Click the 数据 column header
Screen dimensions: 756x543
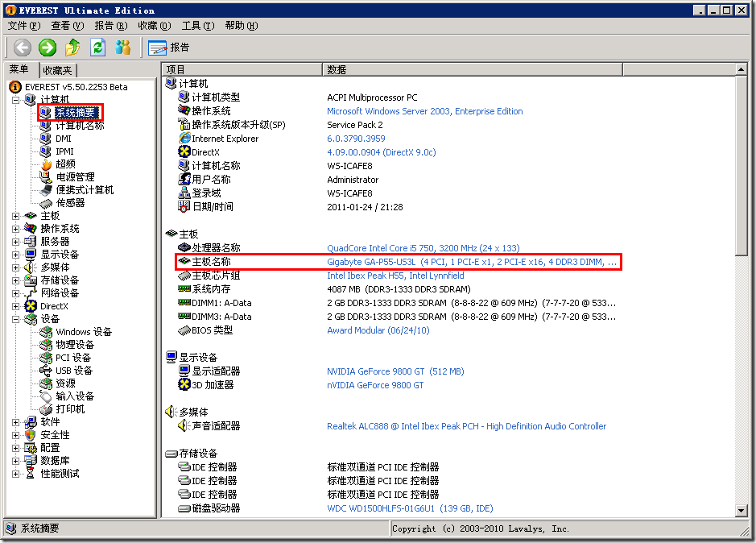[x=473, y=69]
